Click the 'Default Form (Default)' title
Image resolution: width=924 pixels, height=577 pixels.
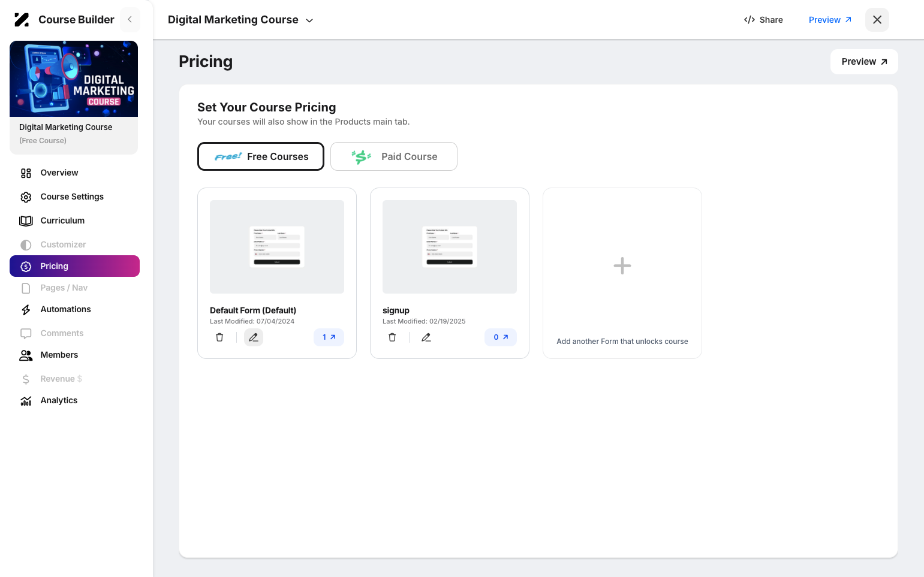pos(253,310)
